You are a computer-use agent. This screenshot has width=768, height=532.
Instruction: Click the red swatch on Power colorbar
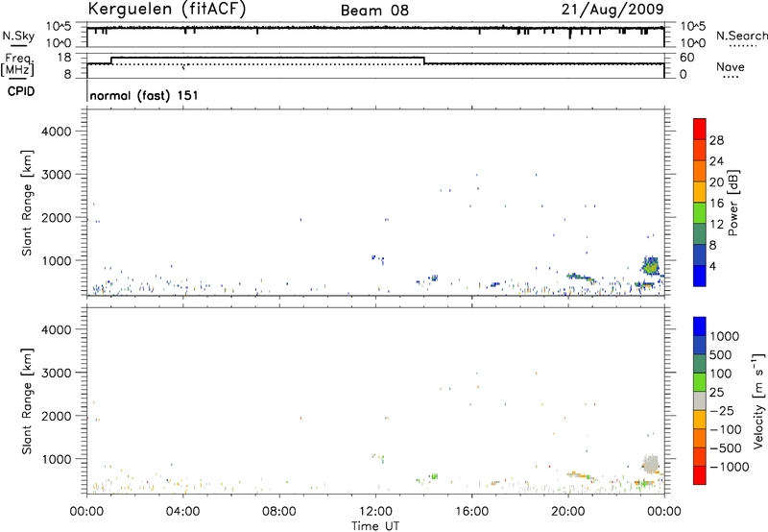point(700,129)
